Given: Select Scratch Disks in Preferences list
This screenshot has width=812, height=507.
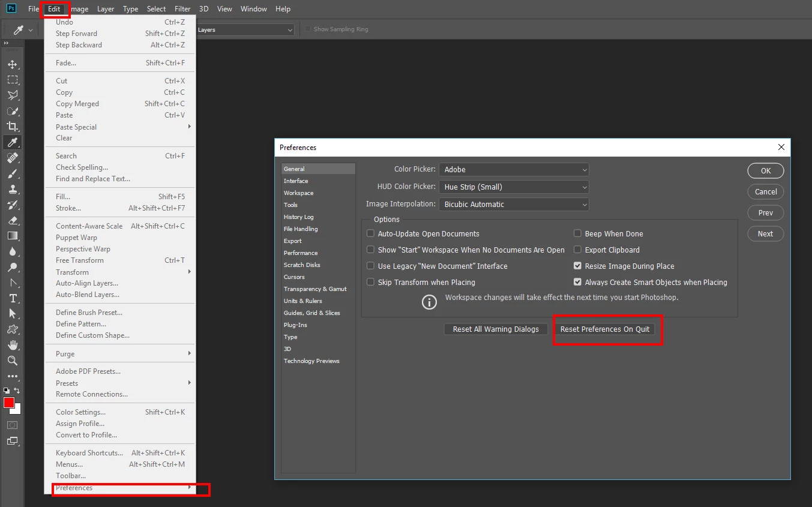Looking at the screenshot, I should pos(318,265).
